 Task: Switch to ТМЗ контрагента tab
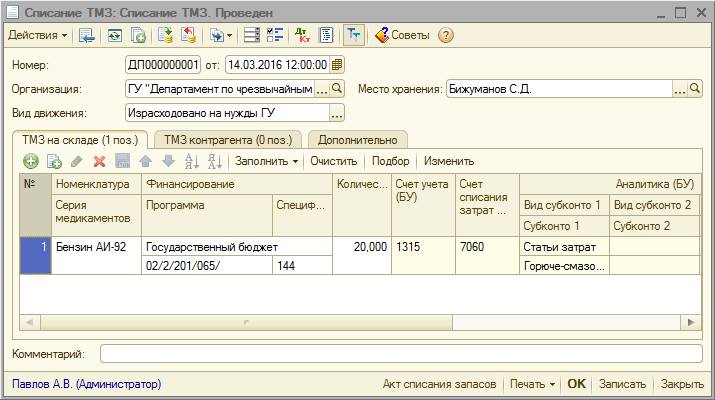(228, 140)
